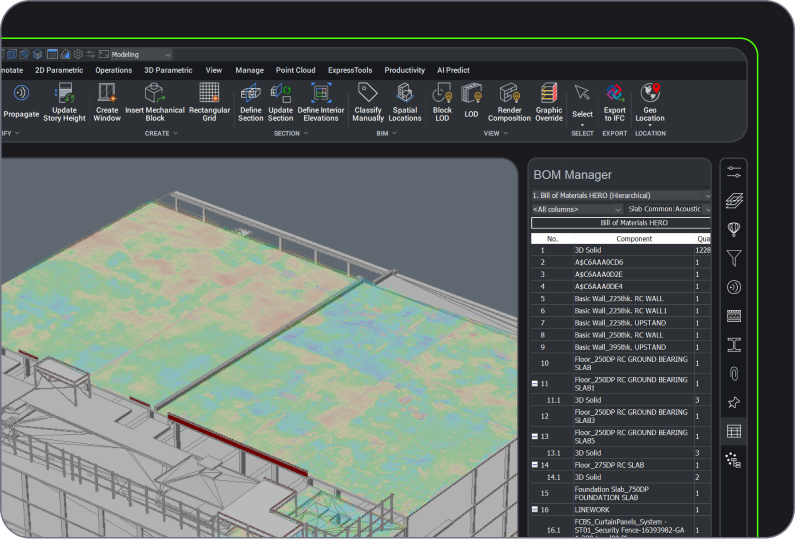795x539 pixels.
Task: Collapse row 11 in BOM table
Action: 534,383
